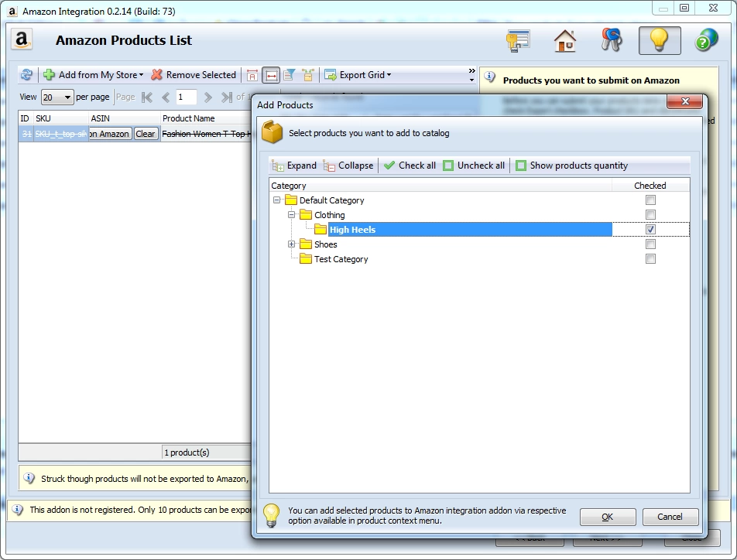Click the green plus add icon

point(49,75)
